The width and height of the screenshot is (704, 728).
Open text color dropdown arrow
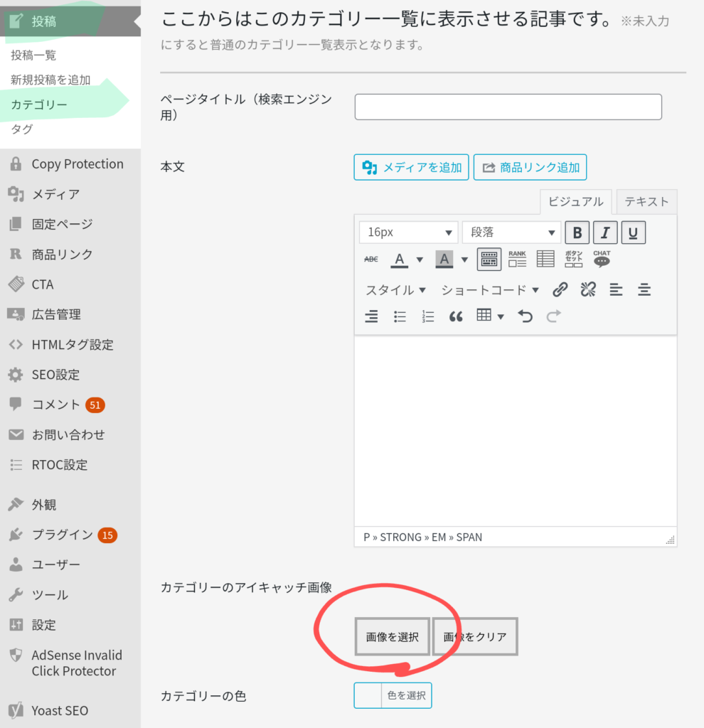pos(420,259)
